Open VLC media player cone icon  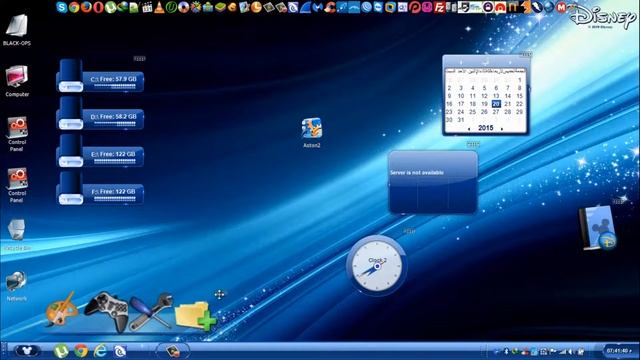tap(159, 7)
